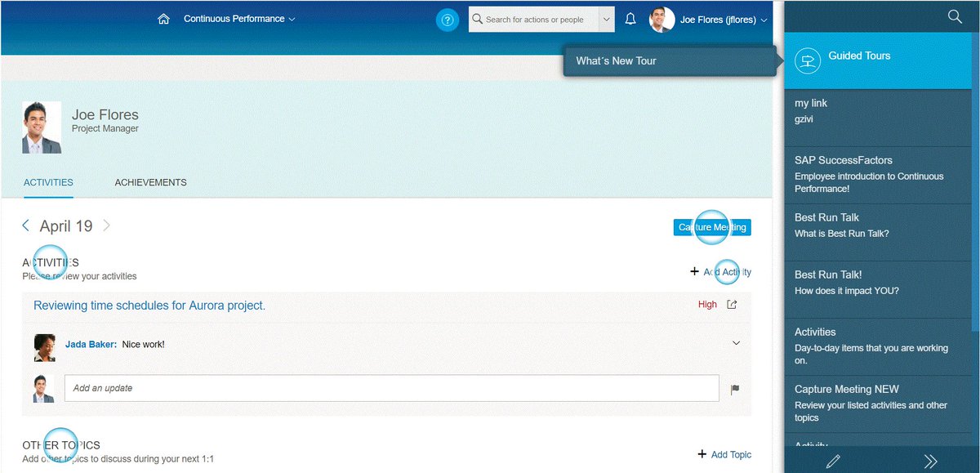Click the double chevron to advance the tour
980x473 pixels.
tap(930, 462)
